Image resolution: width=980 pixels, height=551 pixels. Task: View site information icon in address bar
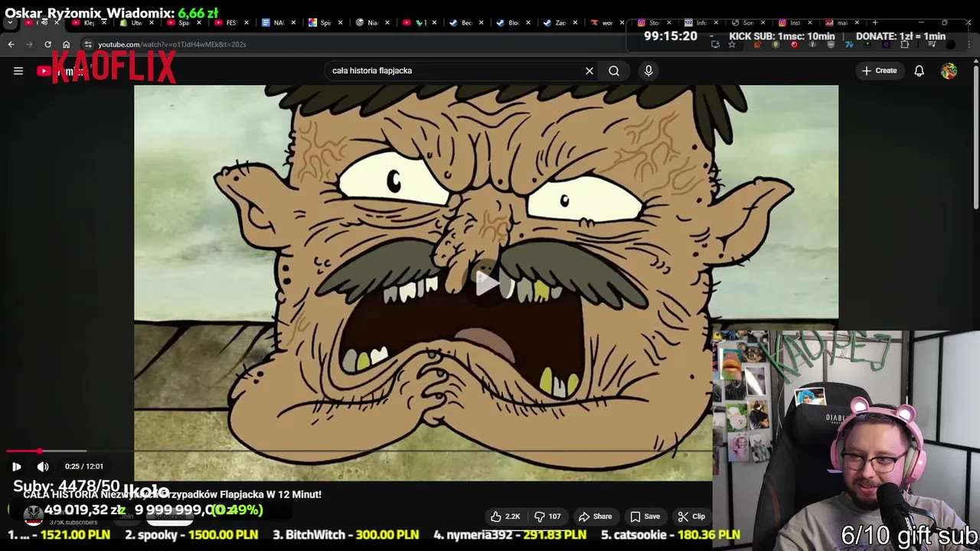(88, 44)
